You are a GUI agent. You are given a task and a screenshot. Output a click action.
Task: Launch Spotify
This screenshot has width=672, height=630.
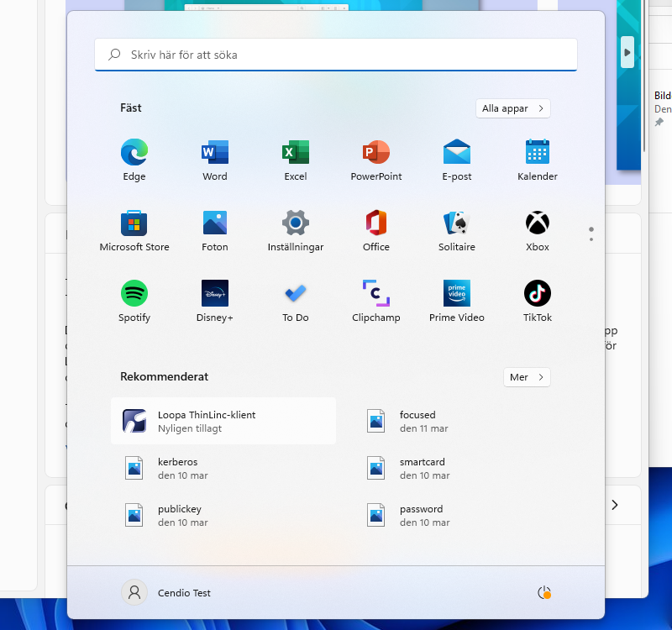(134, 302)
